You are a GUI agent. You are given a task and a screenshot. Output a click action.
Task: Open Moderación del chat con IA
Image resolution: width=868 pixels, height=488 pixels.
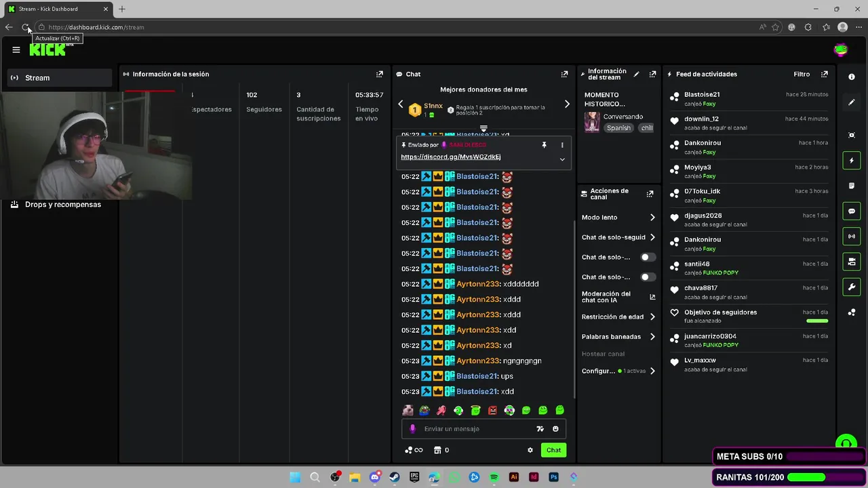click(618, 297)
